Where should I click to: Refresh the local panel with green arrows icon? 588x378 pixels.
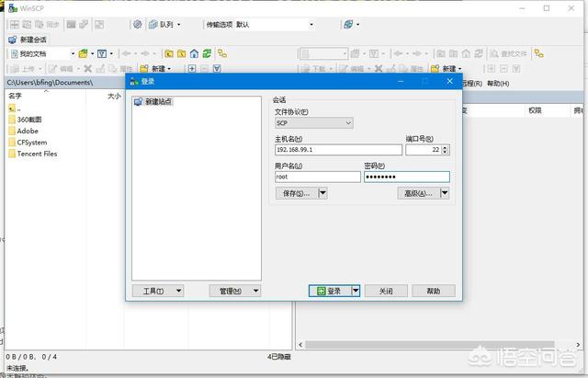tap(207, 53)
